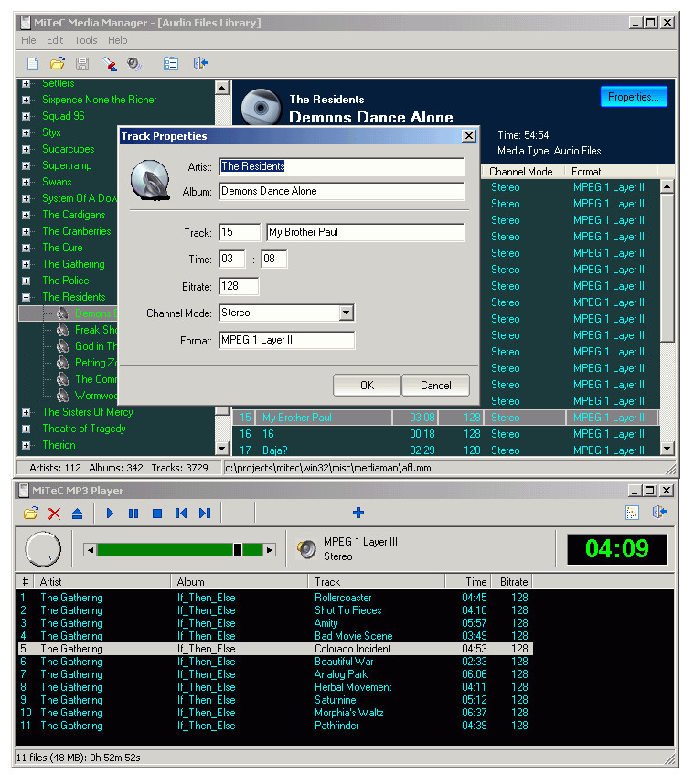The width and height of the screenshot is (694, 784).
Task: Stop playback in MP3 Player
Action: 157,514
